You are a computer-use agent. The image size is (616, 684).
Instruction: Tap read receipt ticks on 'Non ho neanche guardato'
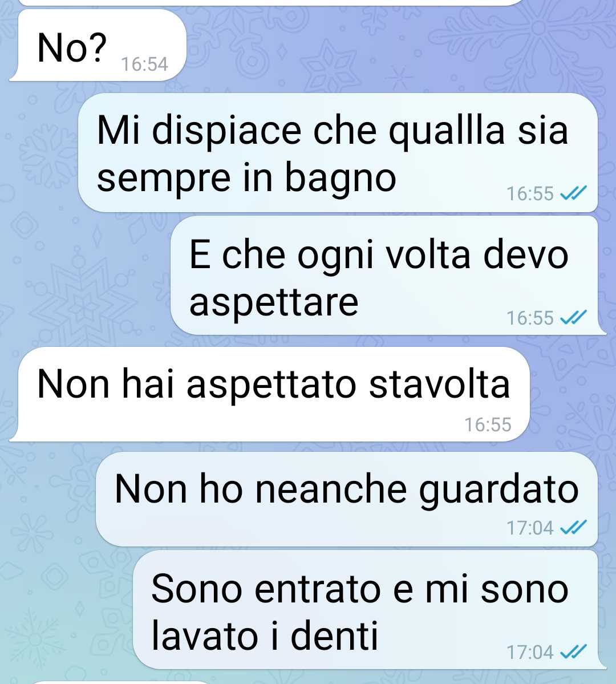[573, 528]
